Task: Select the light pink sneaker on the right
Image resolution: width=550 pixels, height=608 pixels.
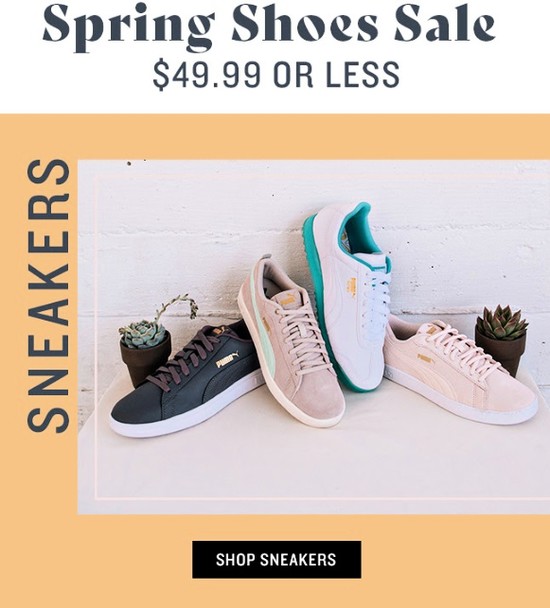Action: [458, 372]
